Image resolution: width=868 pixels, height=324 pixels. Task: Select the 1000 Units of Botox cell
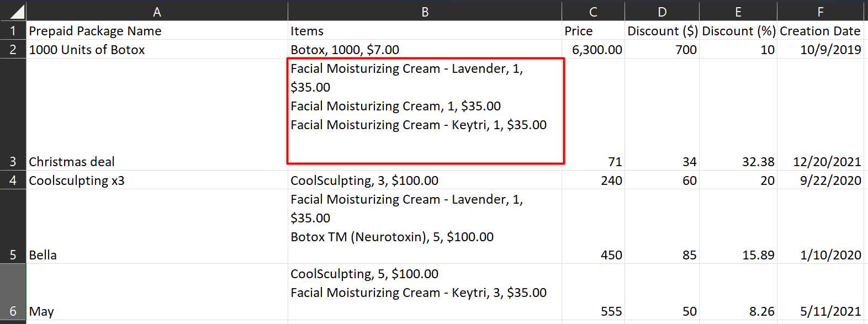pos(157,49)
